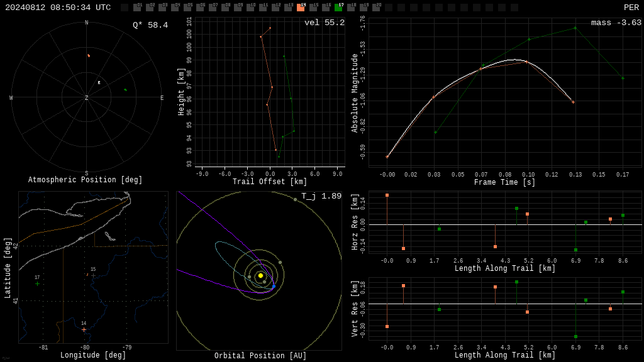The height and width of the screenshot is (362, 644).
Task: Click station 15 cross on the map
Action: pyautogui.click(x=93, y=275)
